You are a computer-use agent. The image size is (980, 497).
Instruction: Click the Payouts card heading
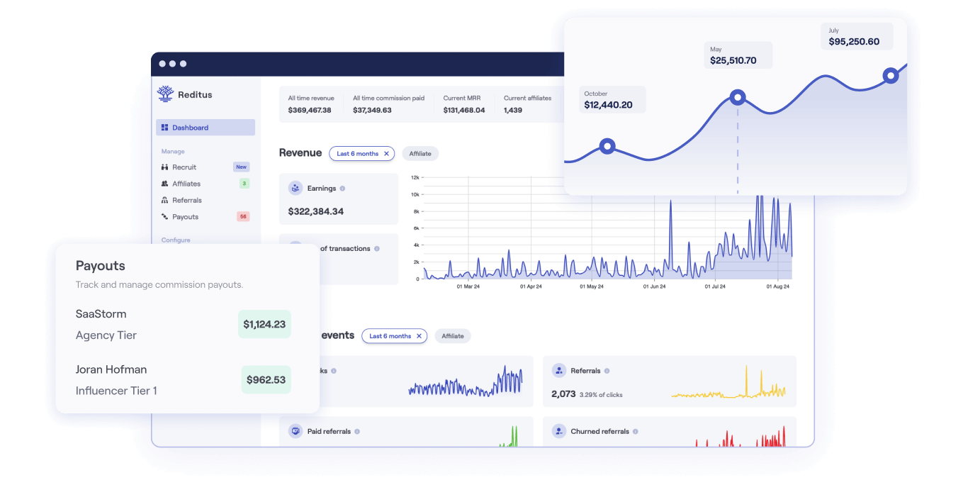[101, 266]
